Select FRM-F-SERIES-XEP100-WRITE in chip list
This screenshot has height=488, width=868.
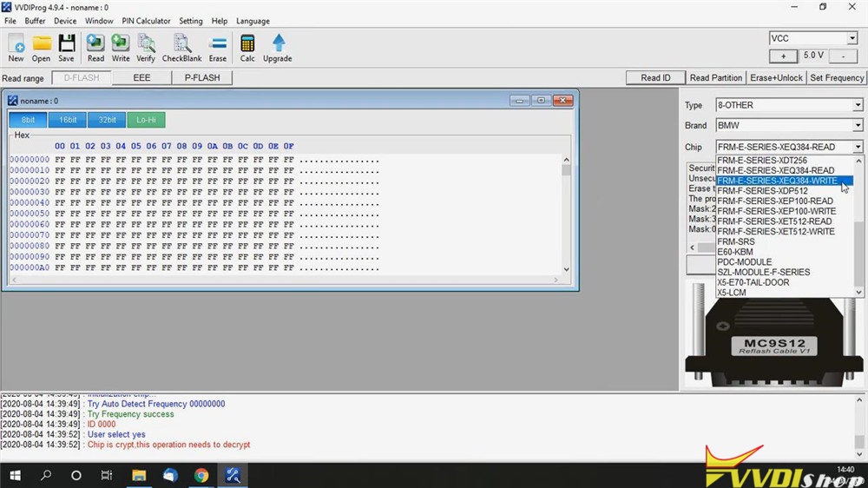click(x=777, y=211)
